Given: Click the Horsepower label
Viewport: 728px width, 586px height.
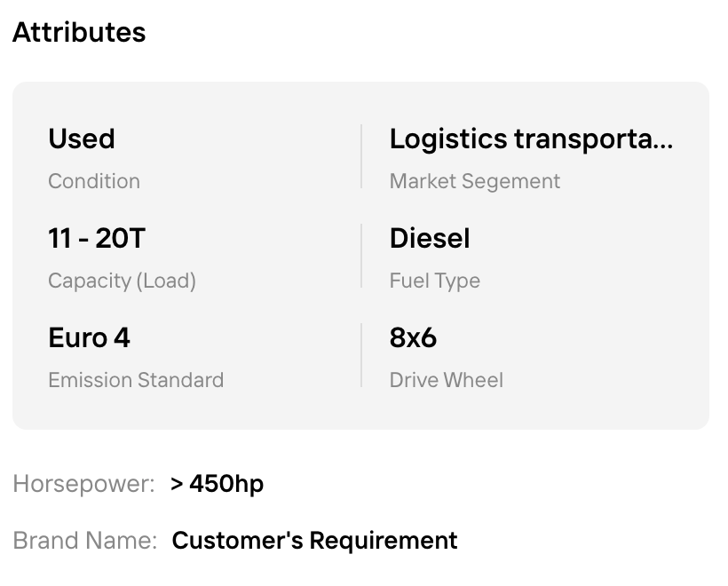Looking at the screenshot, I should [83, 484].
